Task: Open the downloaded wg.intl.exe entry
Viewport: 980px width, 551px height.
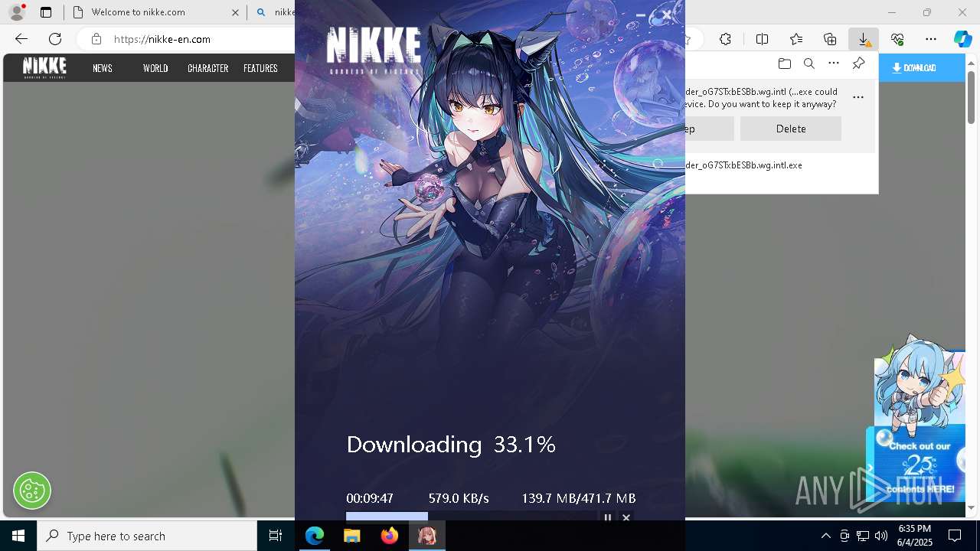Action: 743,165
